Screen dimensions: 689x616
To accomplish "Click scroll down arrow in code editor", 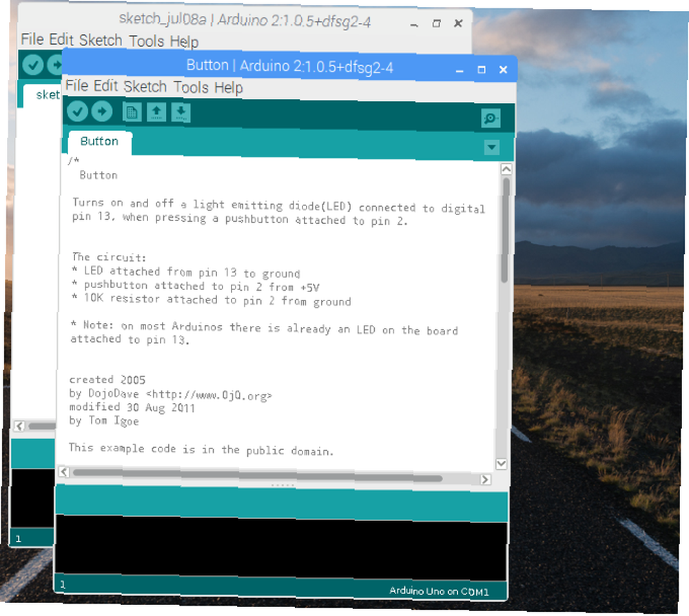I will point(501,464).
